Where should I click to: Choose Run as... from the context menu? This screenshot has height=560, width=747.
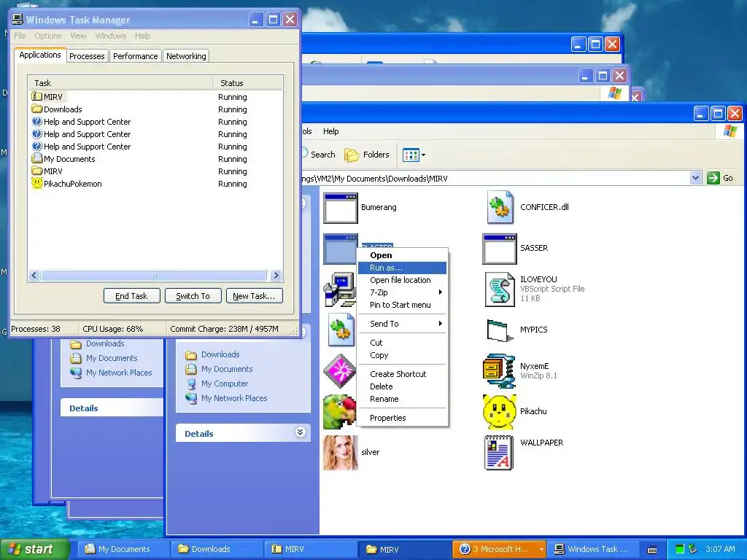pos(402,268)
